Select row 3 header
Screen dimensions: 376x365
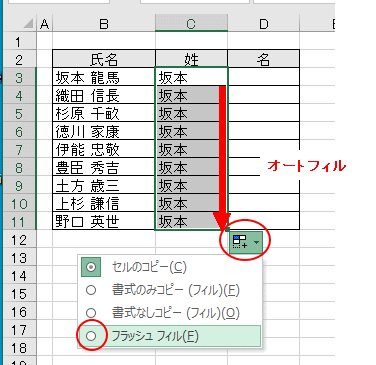click(19, 77)
